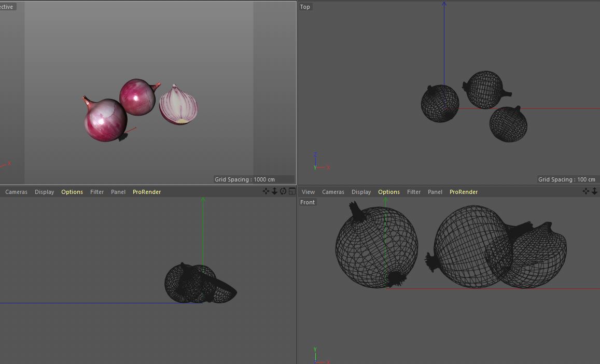
Task: Open ProRender menu in the Front viewport
Action: 464,192
